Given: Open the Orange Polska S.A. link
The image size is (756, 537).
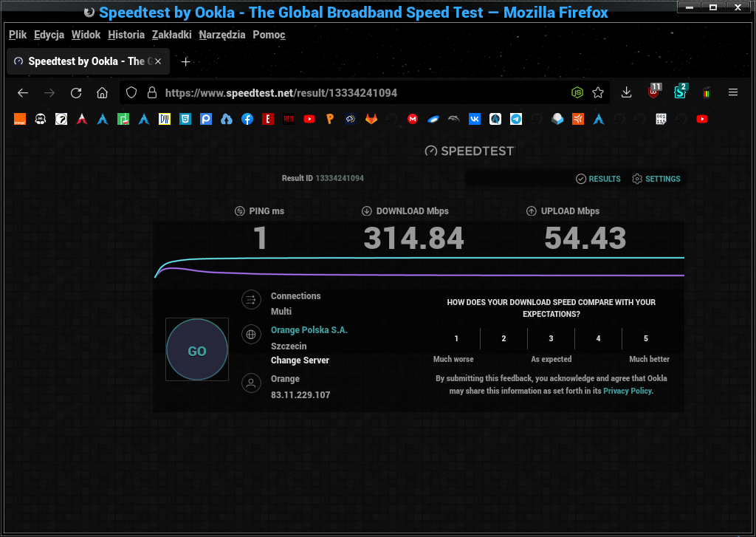Looking at the screenshot, I should (x=309, y=330).
